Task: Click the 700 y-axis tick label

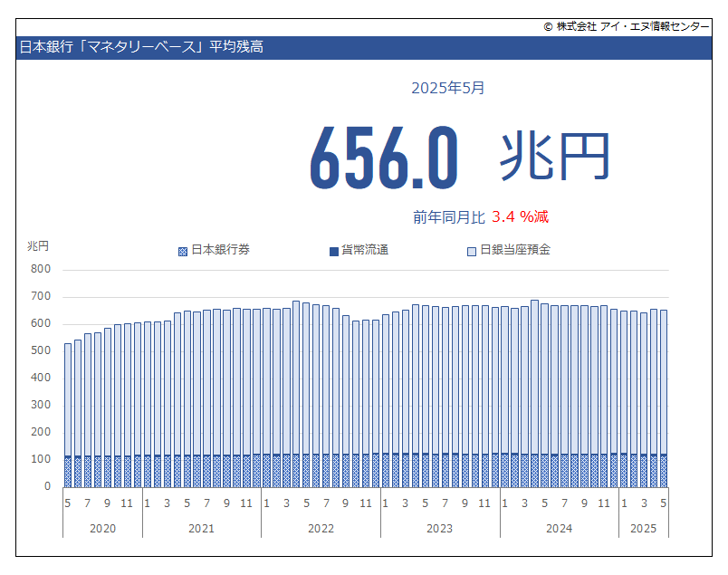Action: tap(41, 296)
